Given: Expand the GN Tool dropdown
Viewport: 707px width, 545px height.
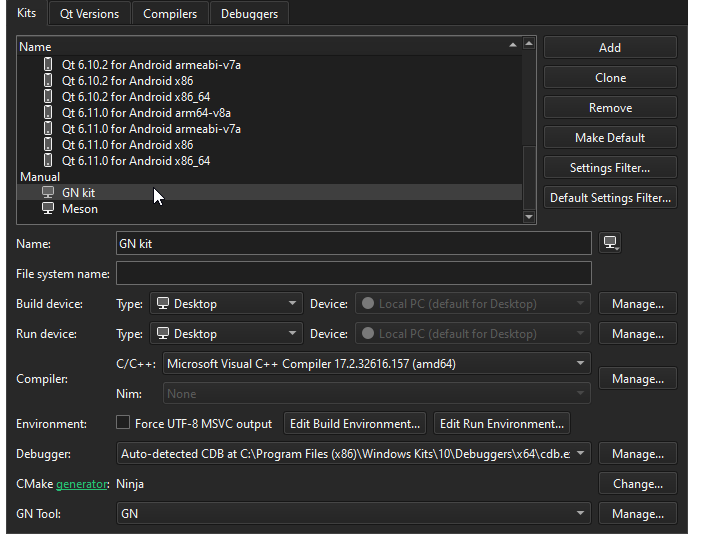Looking at the screenshot, I should (x=354, y=513).
